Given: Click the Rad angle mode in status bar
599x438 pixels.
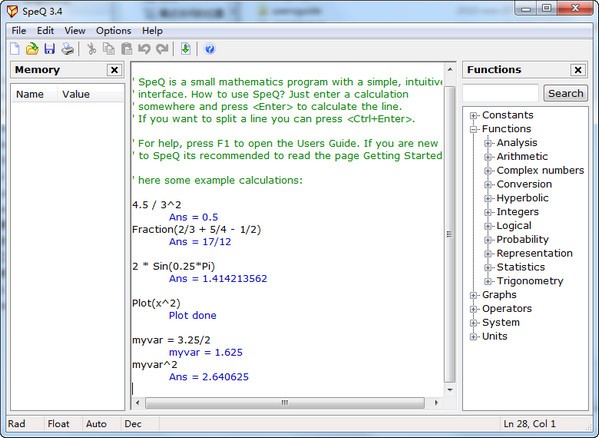Looking at the screenshot, I should [17, 424].
